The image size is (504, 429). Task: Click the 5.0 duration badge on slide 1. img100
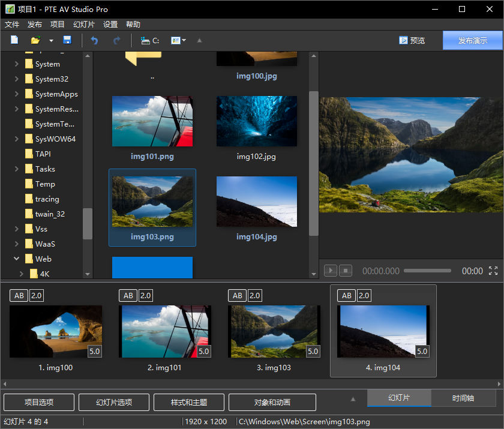(95, 351)
